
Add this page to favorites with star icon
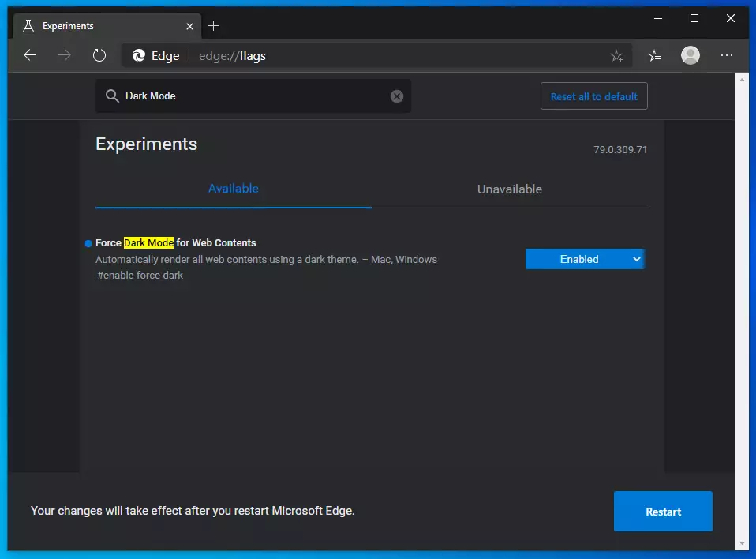[x=616, y=56]
